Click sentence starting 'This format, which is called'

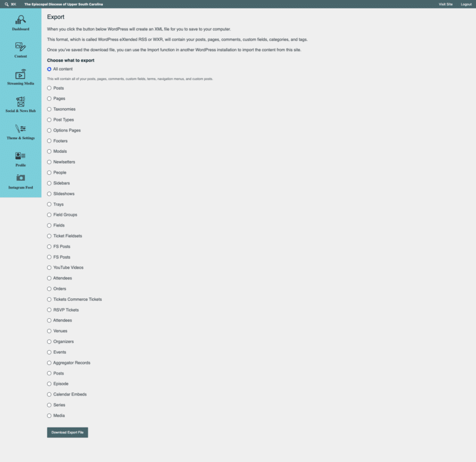point(177,39)
